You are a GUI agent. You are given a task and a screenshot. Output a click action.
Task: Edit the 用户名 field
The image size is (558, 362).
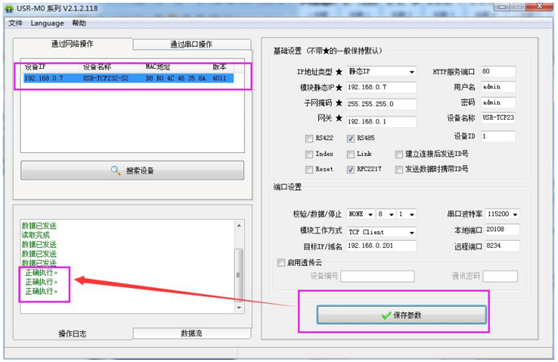498,87
